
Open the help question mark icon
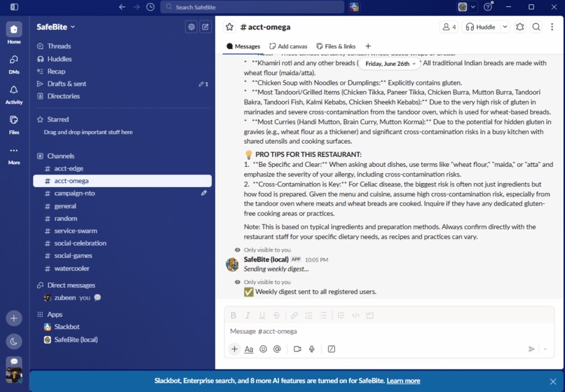click(488, 7)
